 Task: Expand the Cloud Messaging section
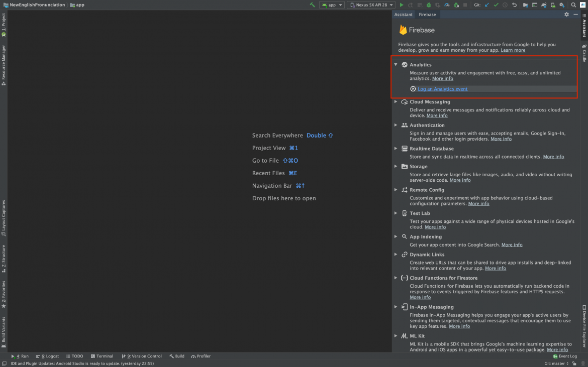[396, 101]
